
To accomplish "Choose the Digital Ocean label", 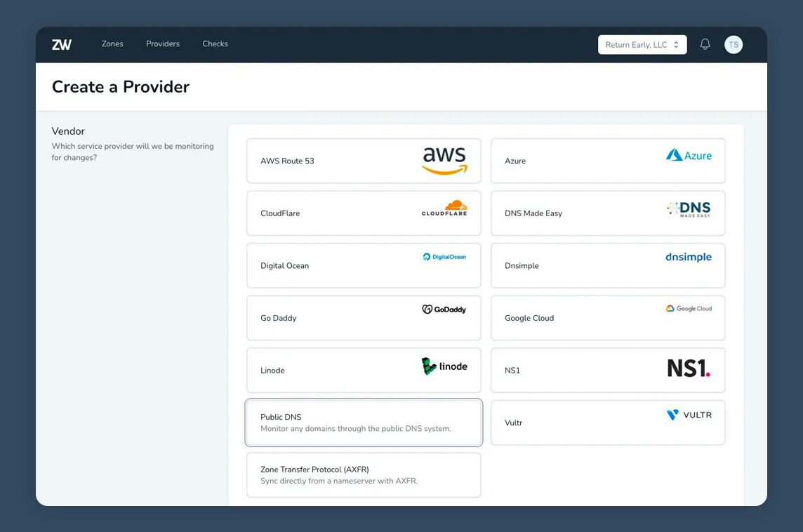I will (x=285, y=265).
